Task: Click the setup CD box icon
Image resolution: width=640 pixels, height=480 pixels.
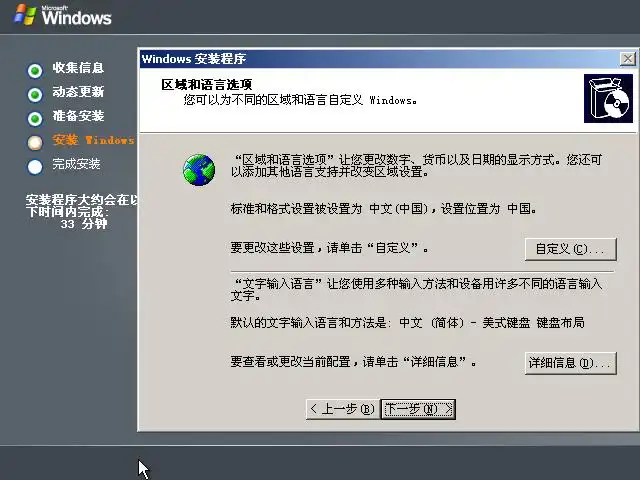Action: [608, 98]
